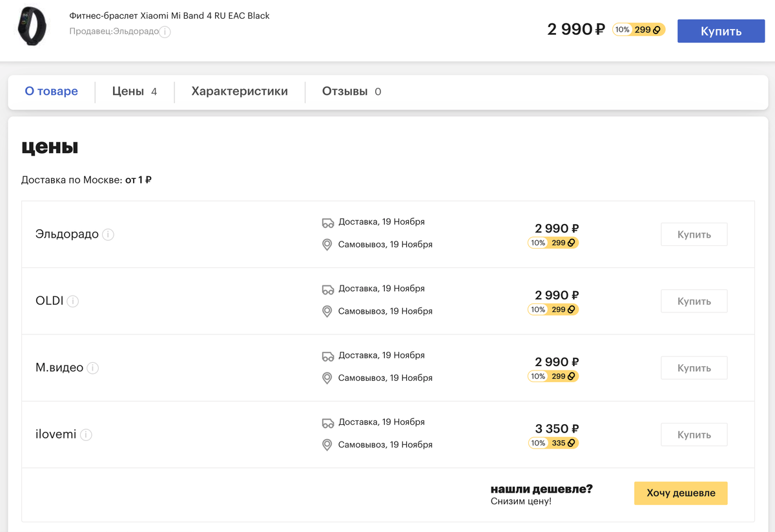This screenshot has width=775, height=532.
Task: Click pickup pin icon in OLDI row
Action: [327, 311]
